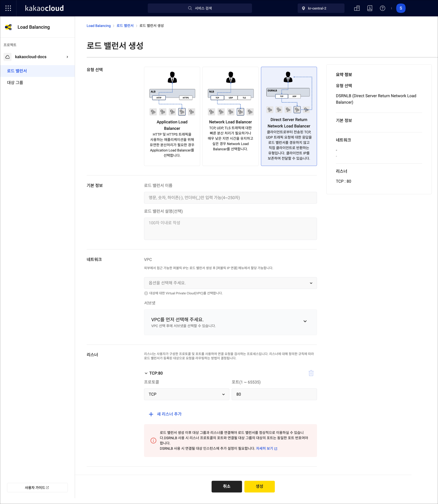
Task: Click 로드 밸런서 breadcrumb link
Action: (x=125, y=26)
